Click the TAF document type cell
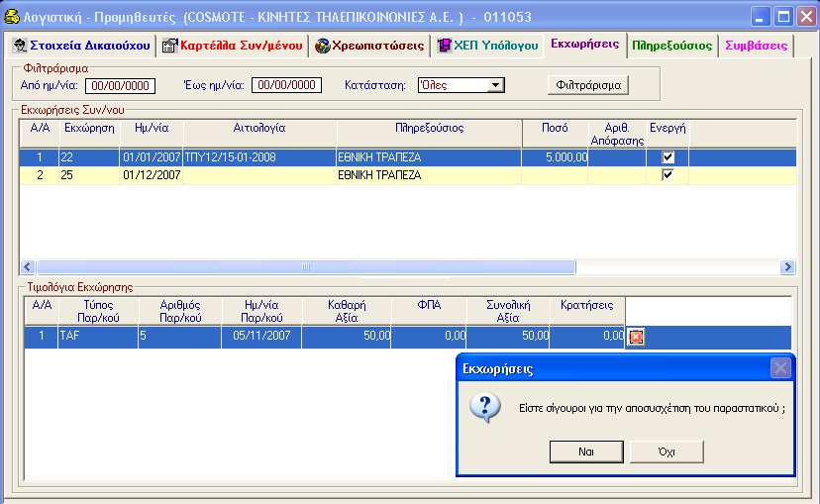The width and height of the screenshot is (820, 504). coord(98,337)
